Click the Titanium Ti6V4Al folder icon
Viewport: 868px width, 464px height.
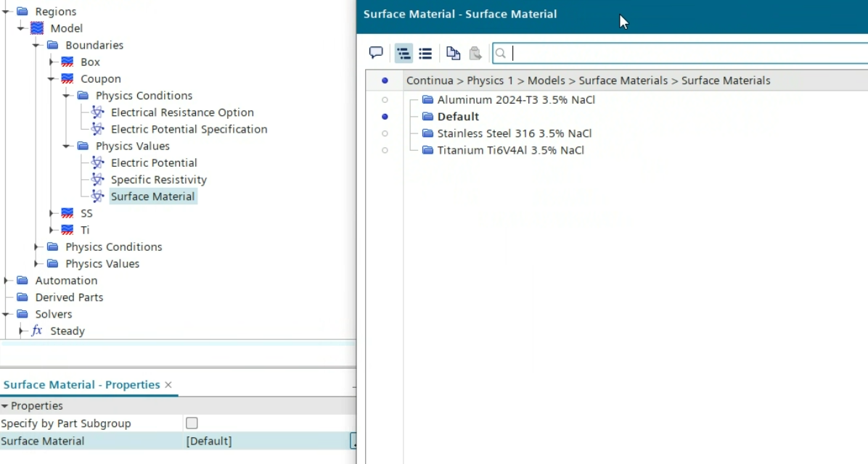click(427, 150)
